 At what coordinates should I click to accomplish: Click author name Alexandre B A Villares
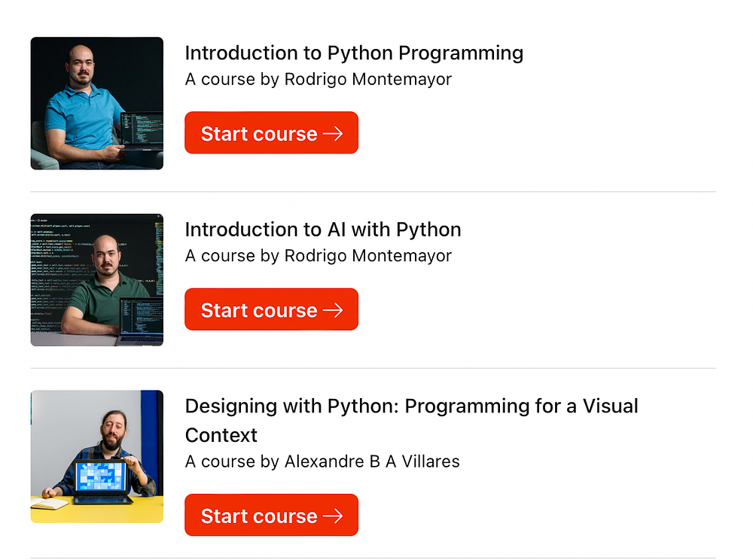[372, 461]
